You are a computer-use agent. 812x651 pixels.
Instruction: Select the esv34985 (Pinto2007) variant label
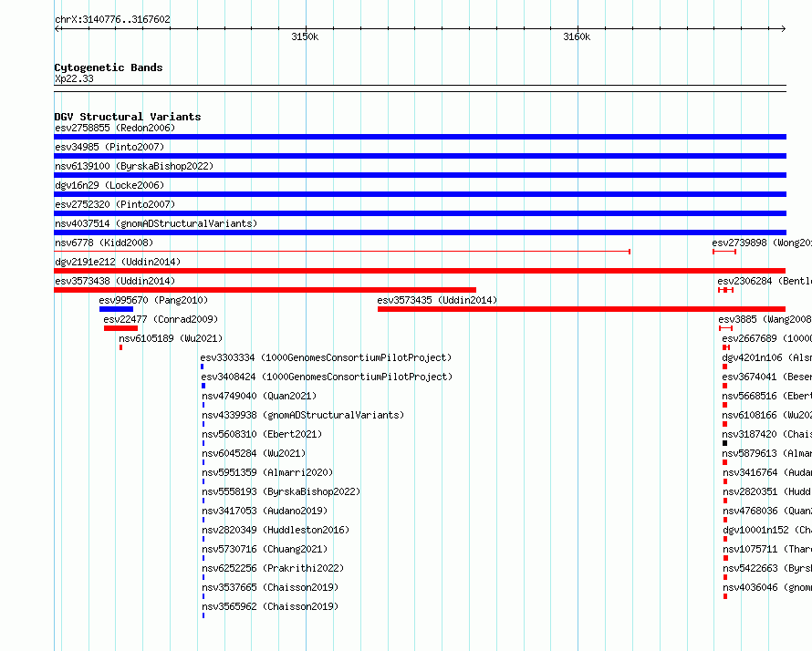pos(109,147)
